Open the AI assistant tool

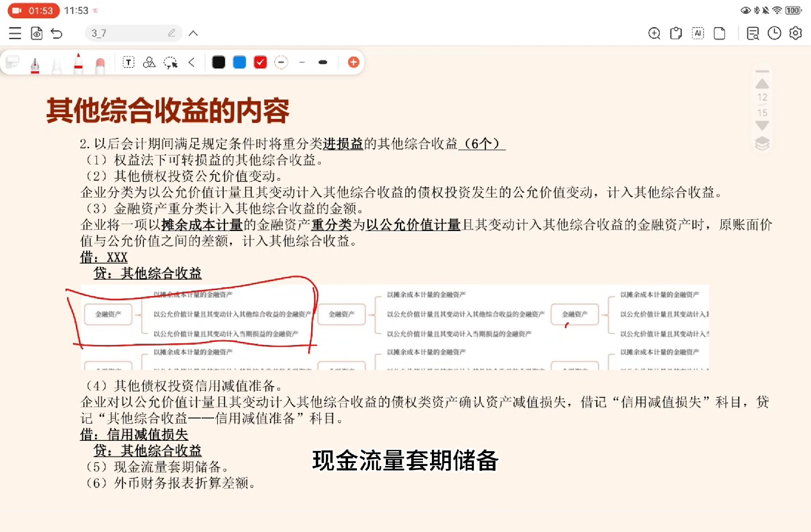tap(698, 33)
